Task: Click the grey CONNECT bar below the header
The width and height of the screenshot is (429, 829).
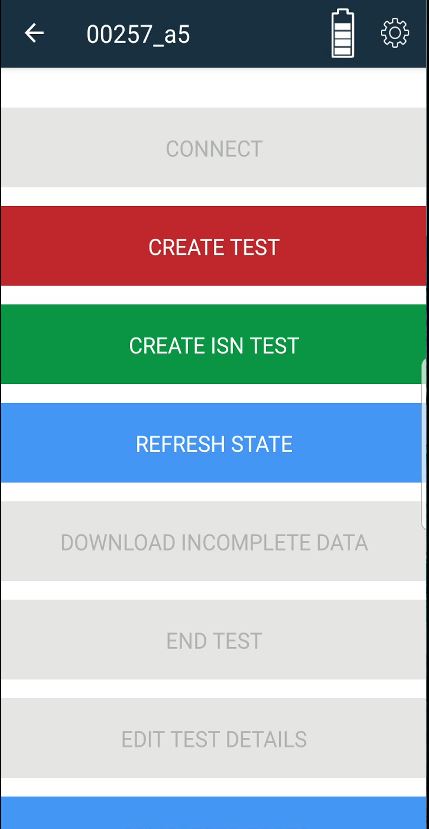Action: (213, 148)
